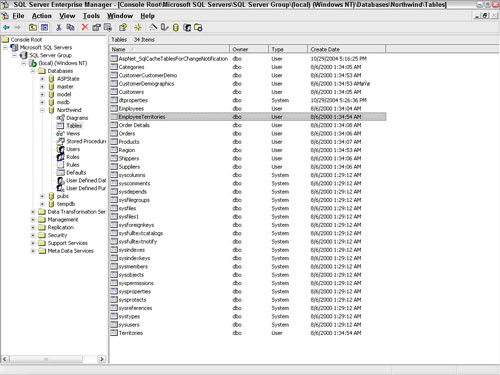This screenshot has height=375, width=500.
Task: Sort by the Create Date column header
Action: click(x=347, y=49)
